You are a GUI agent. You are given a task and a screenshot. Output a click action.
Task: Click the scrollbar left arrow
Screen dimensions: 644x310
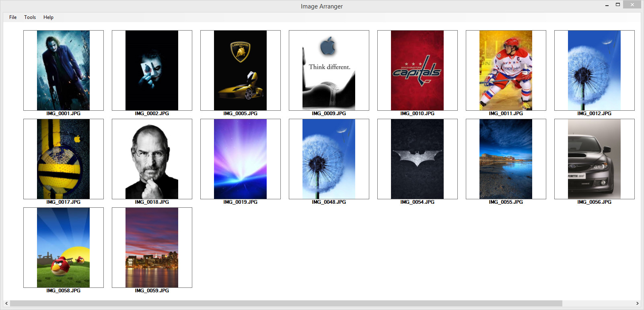pyautogui.click(x=6, y=303)
